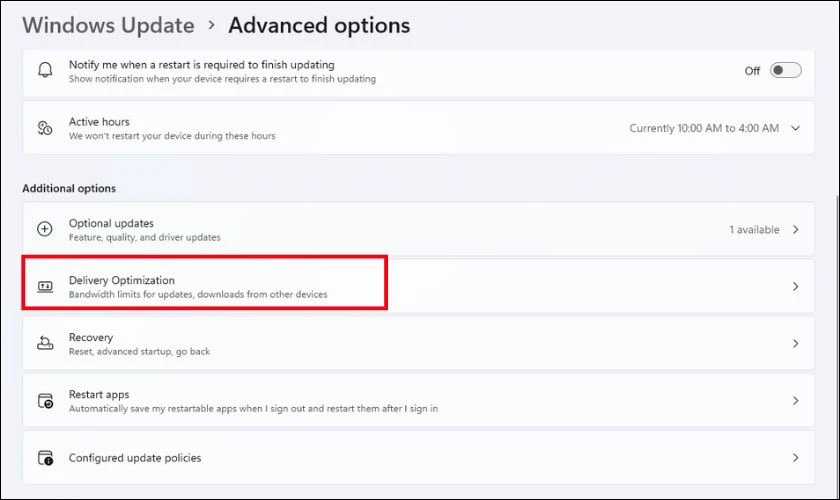This screenshot has width=840, height=500.
Task: Open Optional updates via its chevron
Action: tap(796, 229)
